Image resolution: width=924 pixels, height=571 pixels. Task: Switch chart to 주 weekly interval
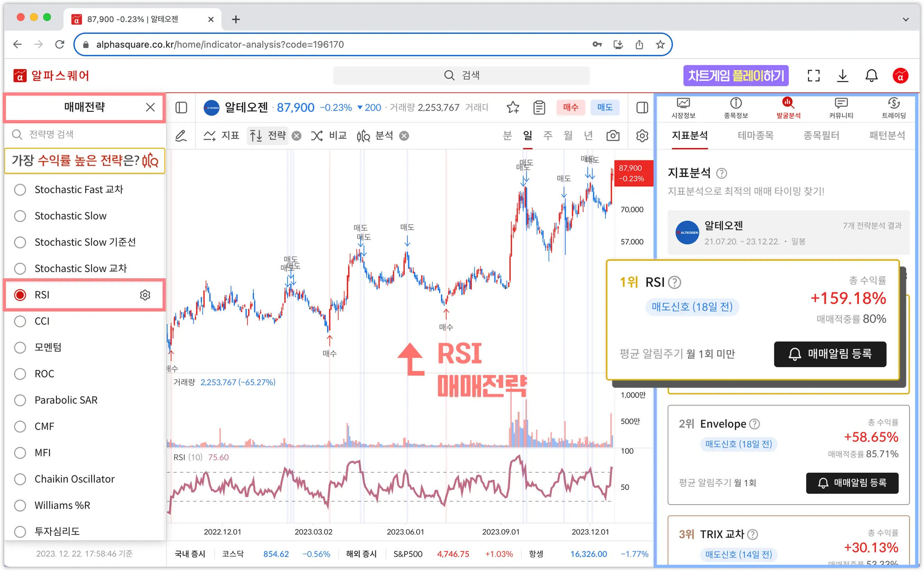click(548, 136)
